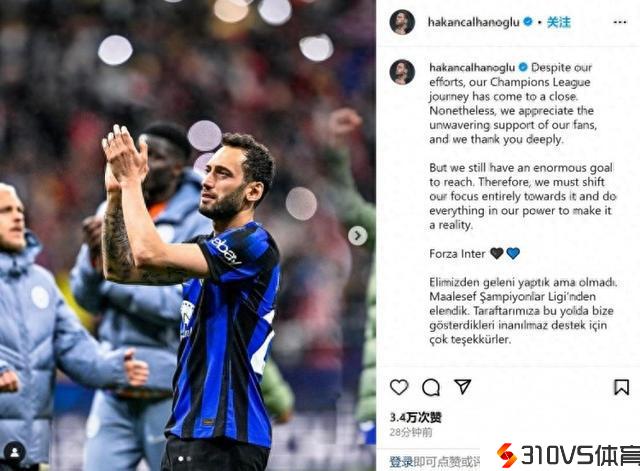Open hakancalhanoglu username in caption
Image resolution: width=640 pixels, height=471 pixels.
(x=472, y=67)
